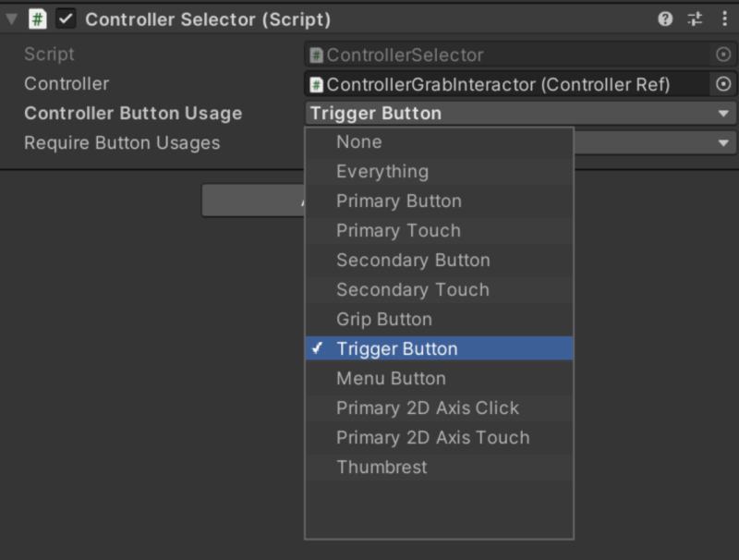Click the checked Trigger Button option
The width and height of the screenshot is (739, 560).
click(x=397, y=349)
